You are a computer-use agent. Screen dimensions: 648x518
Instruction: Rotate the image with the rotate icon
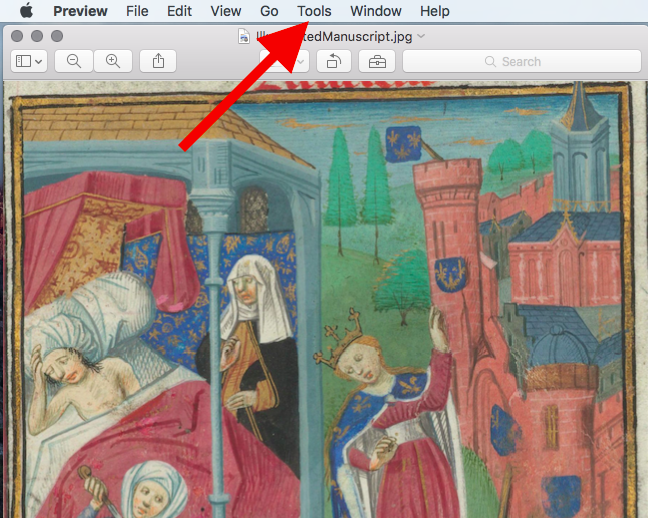point(334,62)
